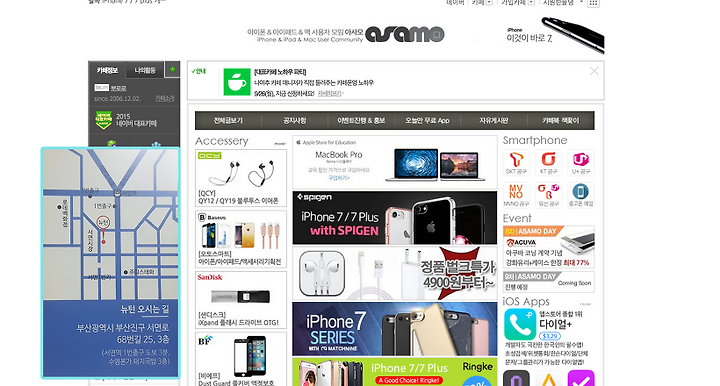Click the [대표카페 노하우 파티] notice title
This screenshot has height=386, width=720.
pyautogui.click(x=280, y=72)
